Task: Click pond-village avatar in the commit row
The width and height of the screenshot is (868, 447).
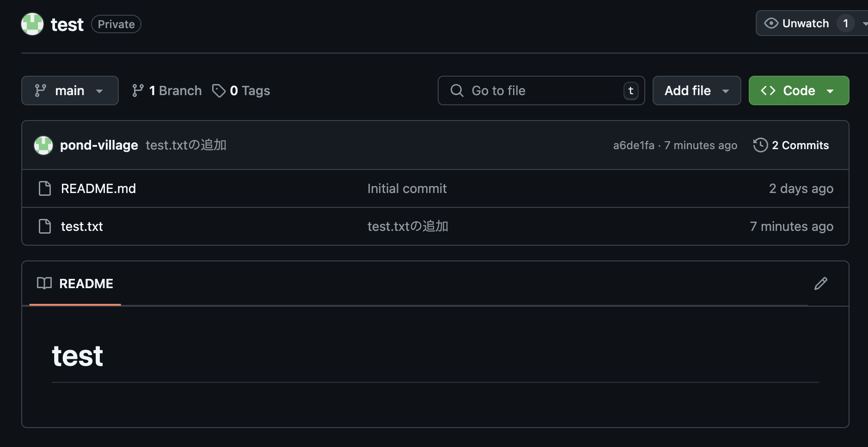Action: click(43, 145)
